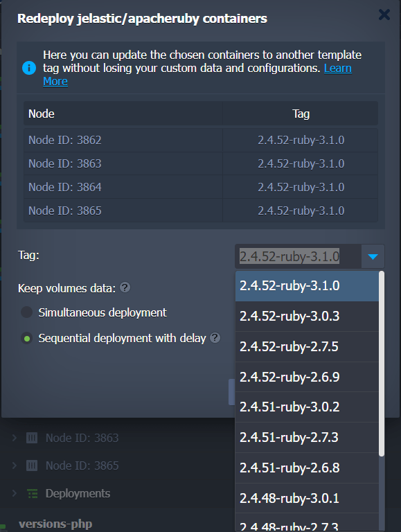
Task: Click the dropdown list scrollbar thumb
Action: coord(382,364)
